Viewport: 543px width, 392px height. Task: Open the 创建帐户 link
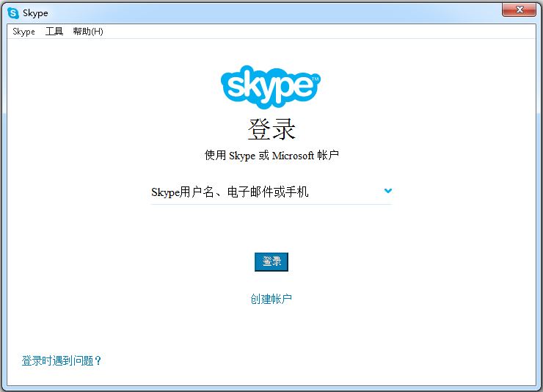point(271,299)
